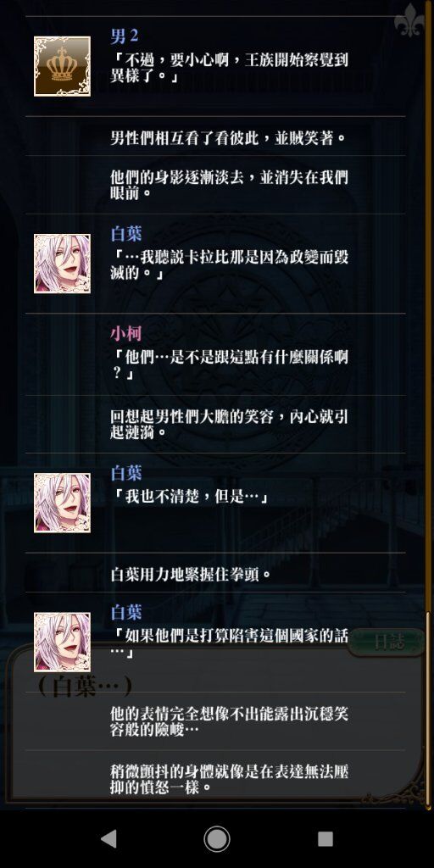Tap 白葉's avatar beside 我也不清楚 line
This screenshot has width=434, height=868.
click(62, 503)
